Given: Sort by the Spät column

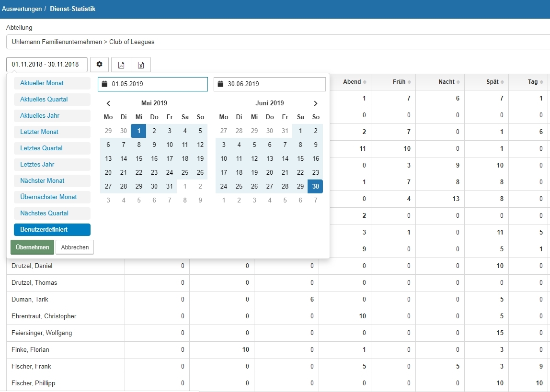Looking at the screenshot, I should (x=495, y=82).
